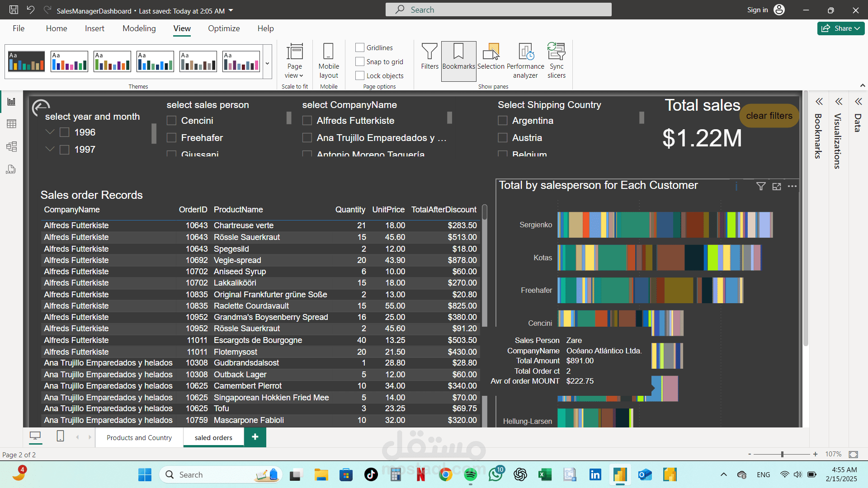Click the clear filters button
The height and width of the screenshot is (488, 868).
[x=769, y=116]
